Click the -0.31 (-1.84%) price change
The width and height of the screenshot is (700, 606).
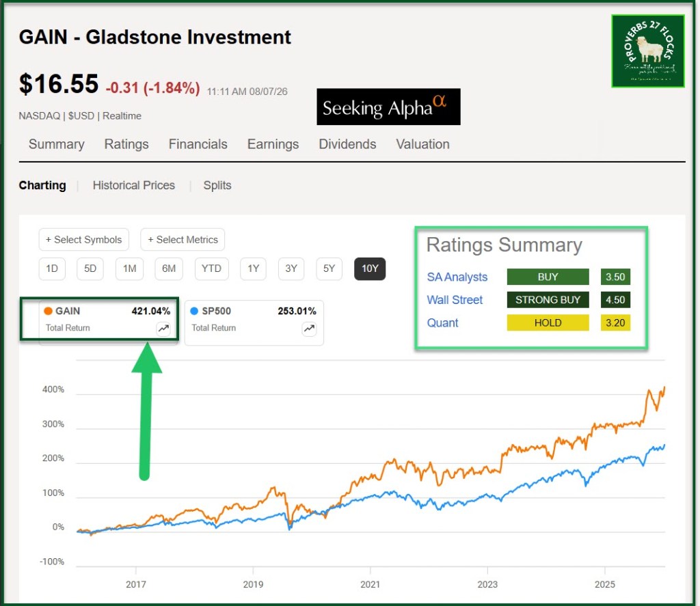click(152, 87)
